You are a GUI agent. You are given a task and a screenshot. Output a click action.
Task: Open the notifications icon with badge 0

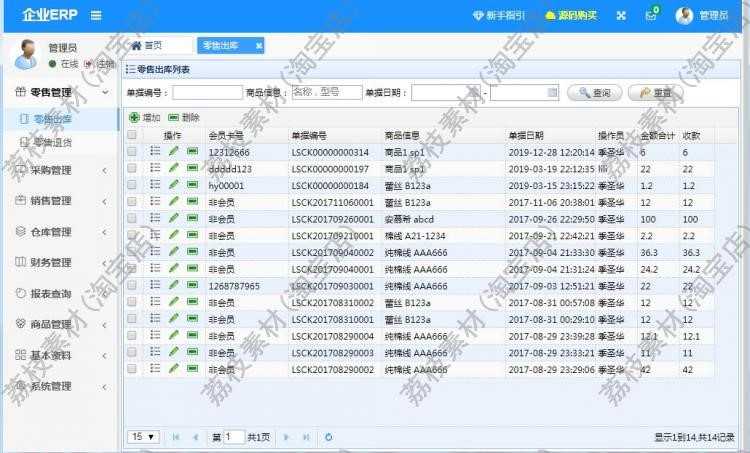651,14
